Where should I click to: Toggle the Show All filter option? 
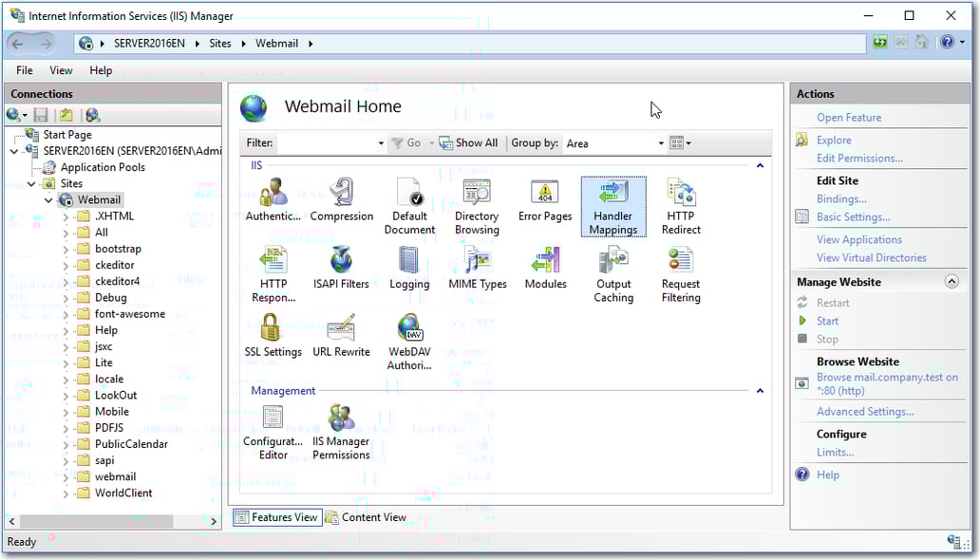(469, 142)
